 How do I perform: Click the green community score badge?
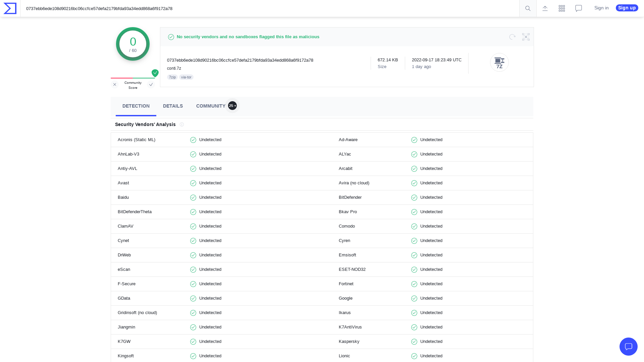(155, 73)
